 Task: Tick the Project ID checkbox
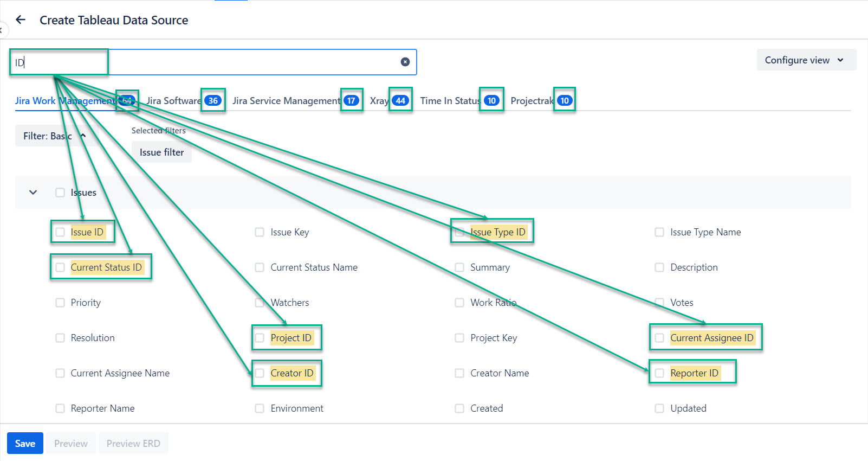(260, 338)
